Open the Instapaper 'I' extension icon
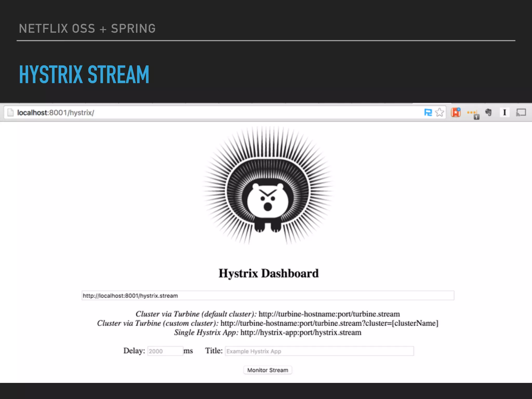 pos(504,112)
